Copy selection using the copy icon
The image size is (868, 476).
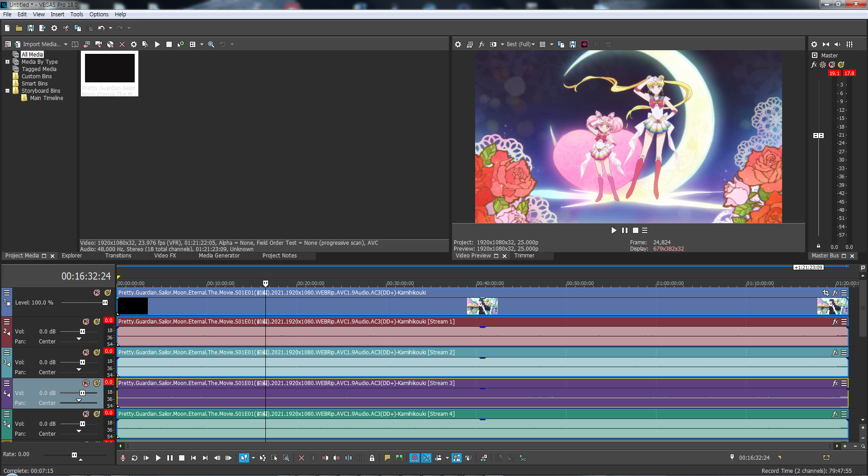click(78, 28)
